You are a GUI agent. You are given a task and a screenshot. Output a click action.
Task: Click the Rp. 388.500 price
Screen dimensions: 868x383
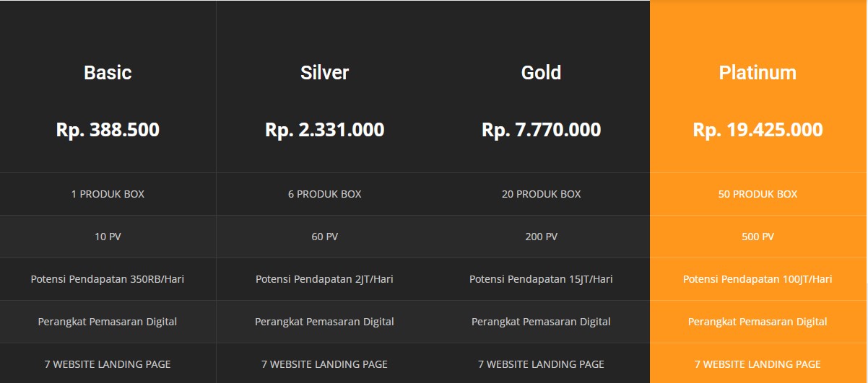(x=108, y=130)
